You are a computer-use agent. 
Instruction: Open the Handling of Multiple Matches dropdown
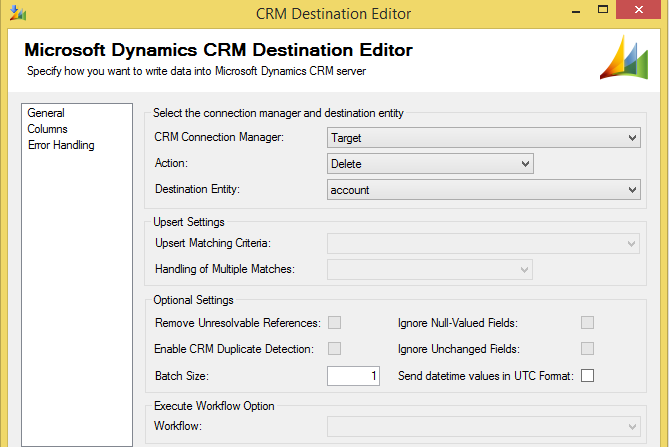point(430,269)
